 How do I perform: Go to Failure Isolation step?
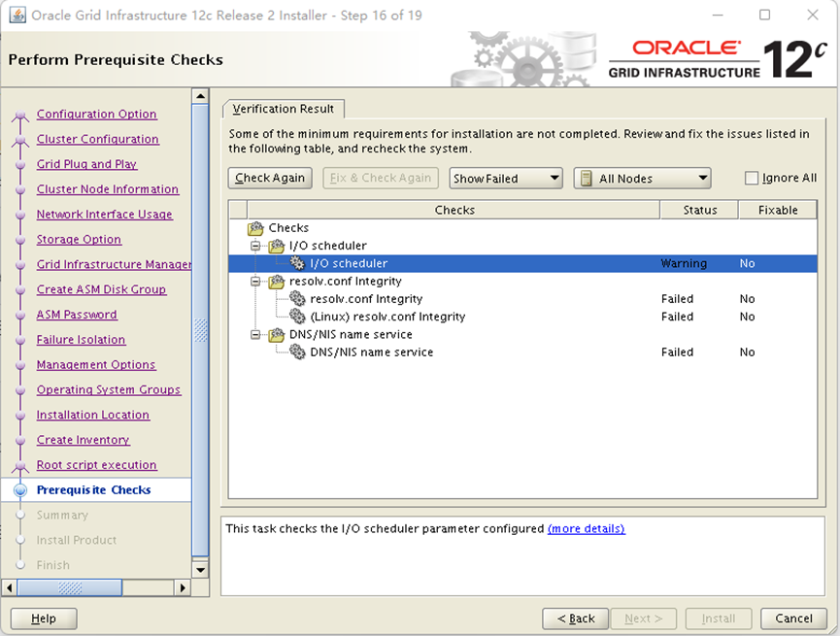point(81,340)
